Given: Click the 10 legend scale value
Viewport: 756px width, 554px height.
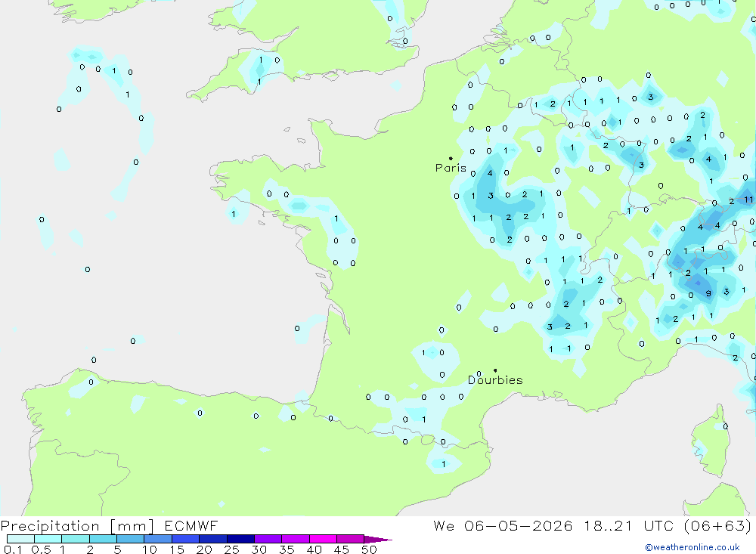Looking at the screenshot, I should [150, 549].
